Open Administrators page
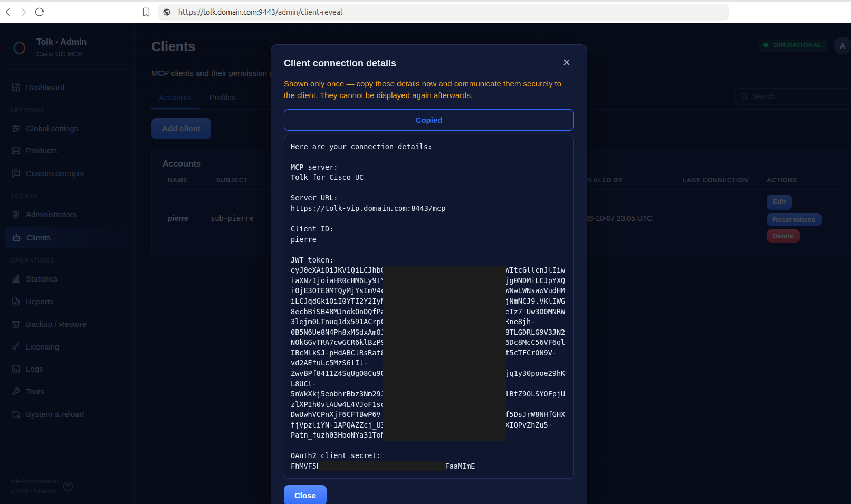Screen dimensions: 851x504 coord(65,215)
